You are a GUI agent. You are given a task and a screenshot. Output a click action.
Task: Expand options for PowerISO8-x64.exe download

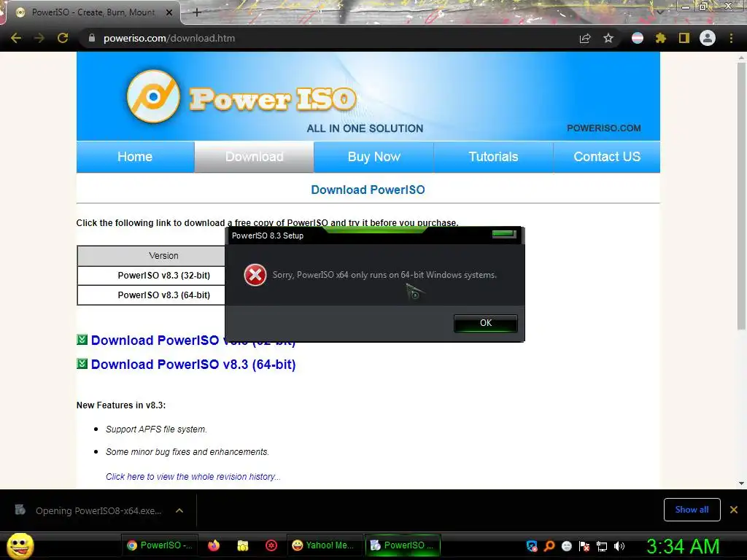coord(179,510)
